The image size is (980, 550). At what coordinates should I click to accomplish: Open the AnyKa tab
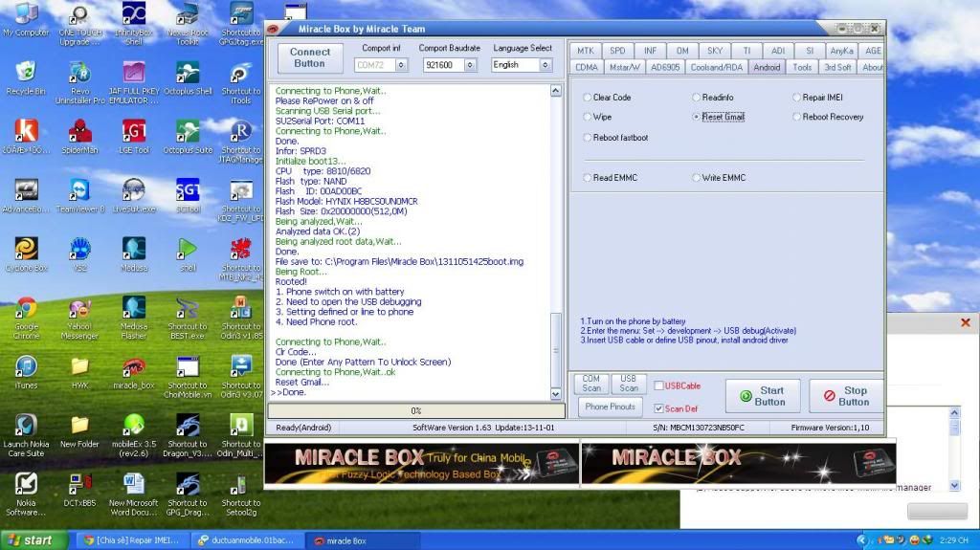841,51
